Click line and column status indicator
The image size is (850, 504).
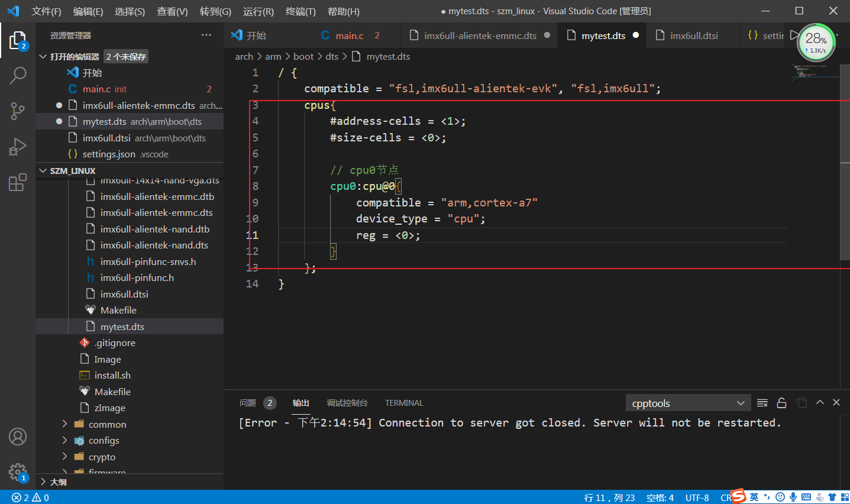[609, 497]
